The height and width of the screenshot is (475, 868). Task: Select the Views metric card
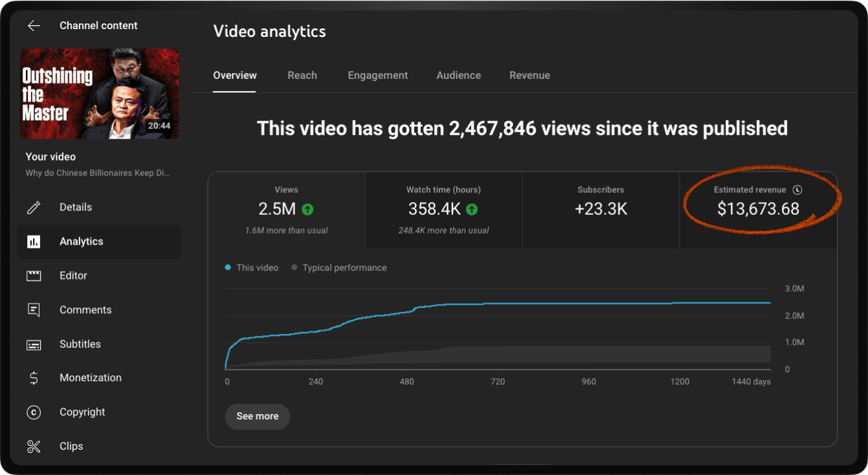click(x=286, y=210)
